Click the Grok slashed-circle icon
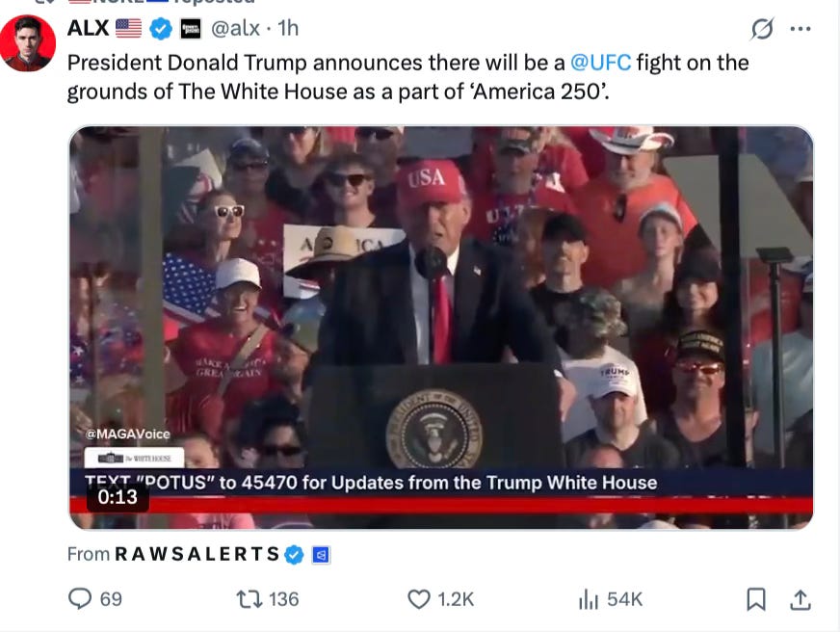Viewport: 840px width, 632px height. click(762, 29)
